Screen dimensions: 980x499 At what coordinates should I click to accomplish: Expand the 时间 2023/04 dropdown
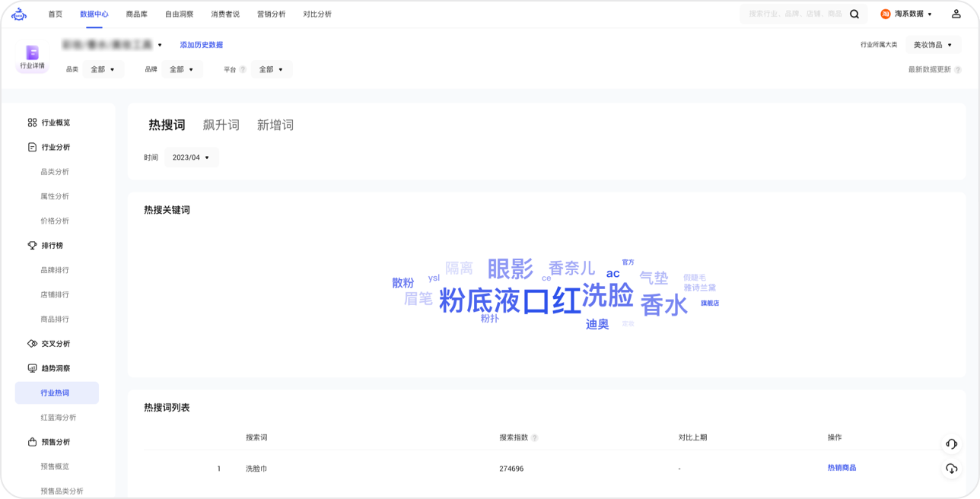pos(191,157)
